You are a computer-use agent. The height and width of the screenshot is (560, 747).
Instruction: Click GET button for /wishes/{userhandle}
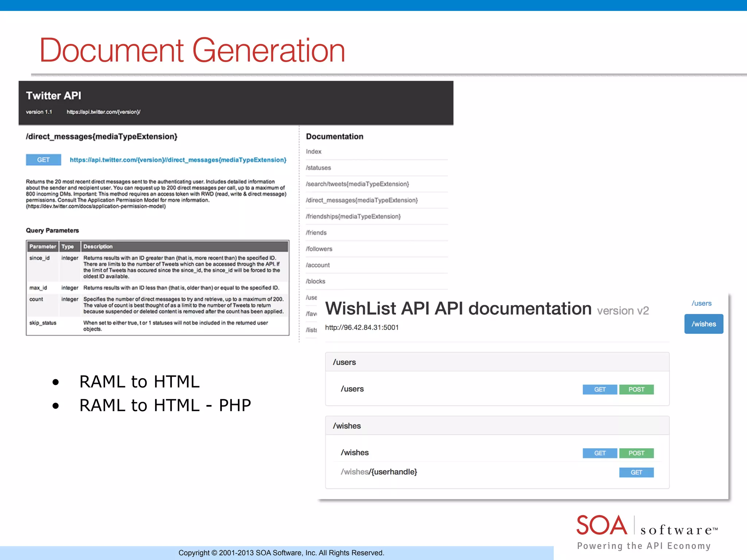636,472
